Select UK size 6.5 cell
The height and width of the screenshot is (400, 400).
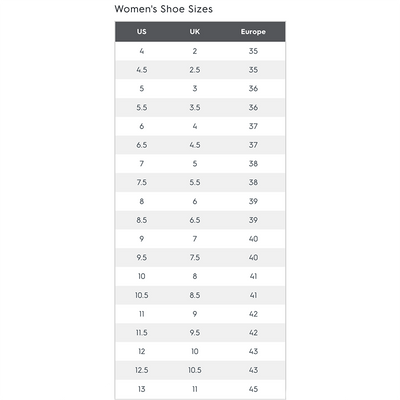195,220
